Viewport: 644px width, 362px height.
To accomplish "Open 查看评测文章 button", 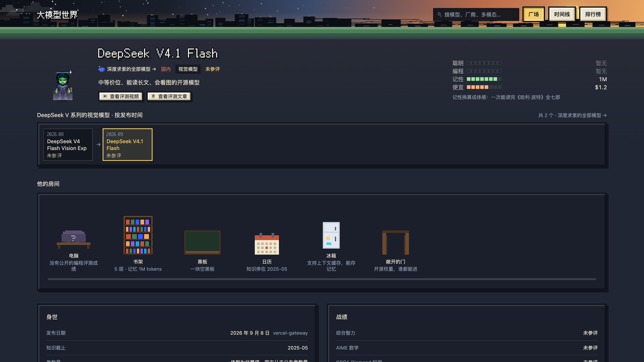I will [x=169, y=96].
